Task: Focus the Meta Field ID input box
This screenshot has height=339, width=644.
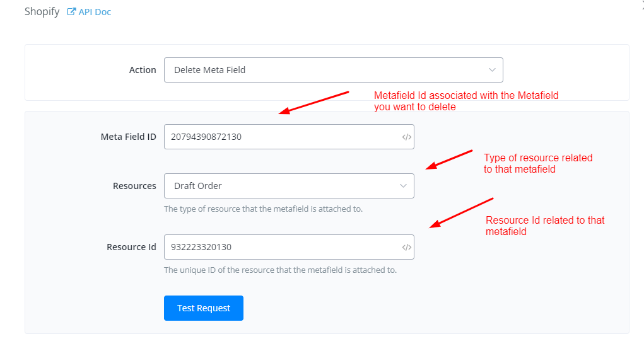Action: [281, 137]
